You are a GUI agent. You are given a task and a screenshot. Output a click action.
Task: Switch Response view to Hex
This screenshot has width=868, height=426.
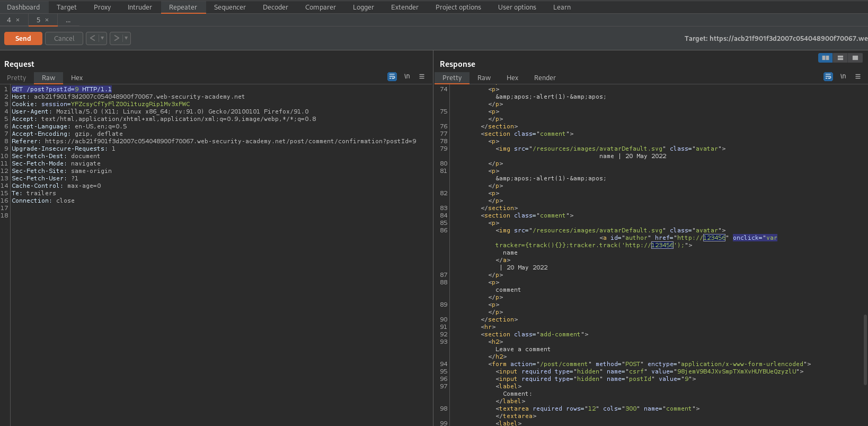(x=512, y=77)
